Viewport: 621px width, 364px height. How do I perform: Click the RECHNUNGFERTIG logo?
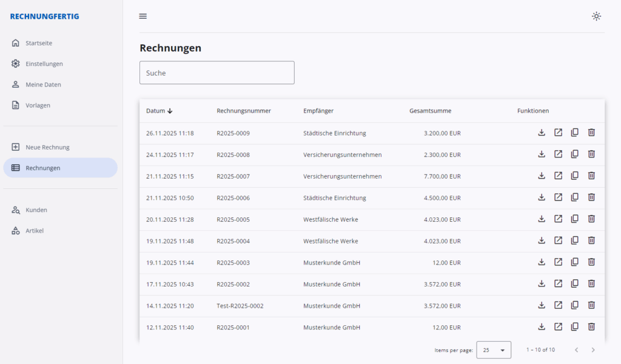[44, 16]
